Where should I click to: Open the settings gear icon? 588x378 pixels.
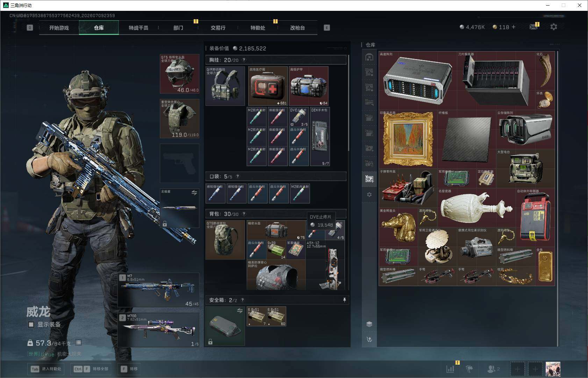[x=554, y=27]
